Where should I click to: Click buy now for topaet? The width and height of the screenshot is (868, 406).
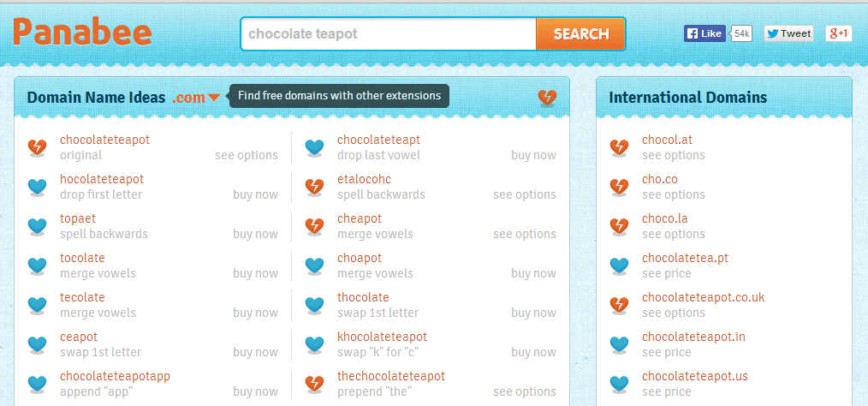[x=255, y=235]
